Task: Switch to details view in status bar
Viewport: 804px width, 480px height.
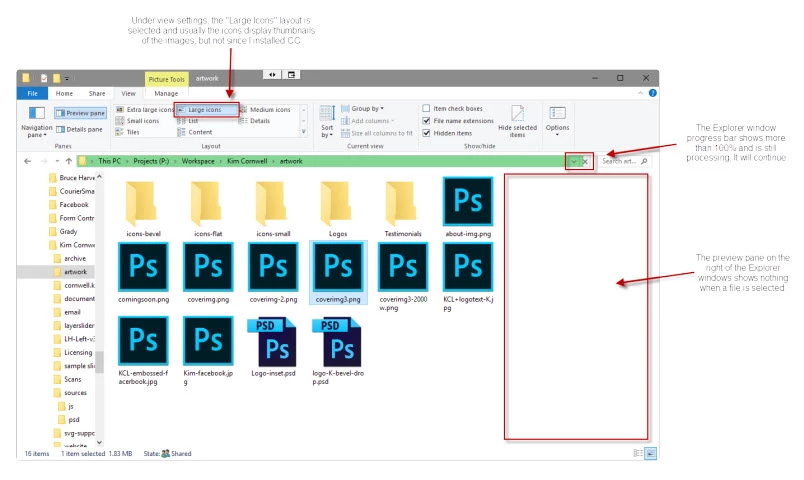Action: click(x=638, y=453)
